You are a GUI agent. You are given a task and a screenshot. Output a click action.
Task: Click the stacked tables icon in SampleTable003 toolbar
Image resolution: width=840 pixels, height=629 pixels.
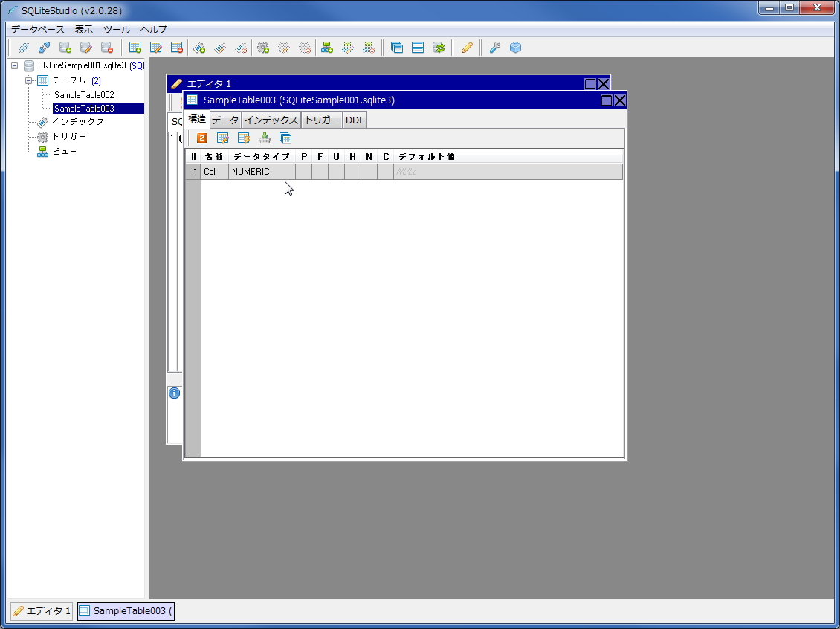pyautogui.click(x=285, y=138)
